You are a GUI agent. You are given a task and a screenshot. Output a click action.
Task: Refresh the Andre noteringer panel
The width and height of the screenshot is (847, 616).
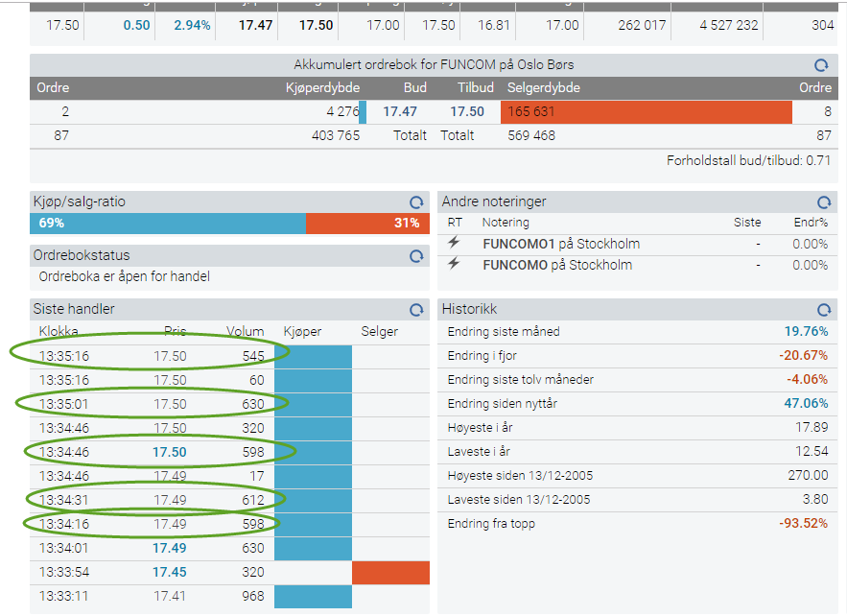point(824,202)
